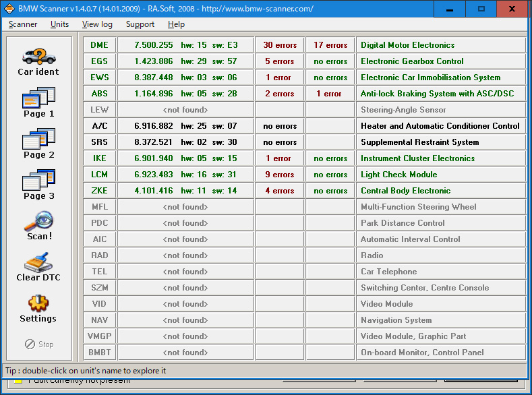This screenshot has width=532, height=395.
Task: Select the AIC unit name
Action: [100, 239]
